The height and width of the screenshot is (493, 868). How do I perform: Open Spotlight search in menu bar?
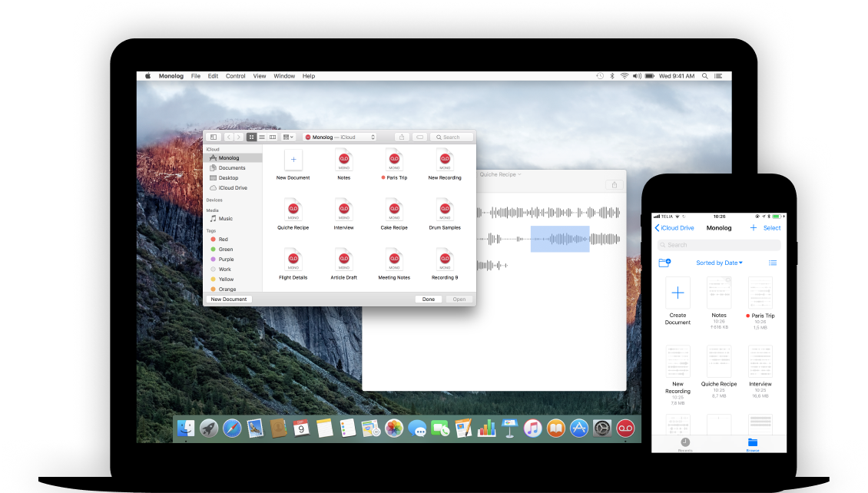click(x=704, y=76)
